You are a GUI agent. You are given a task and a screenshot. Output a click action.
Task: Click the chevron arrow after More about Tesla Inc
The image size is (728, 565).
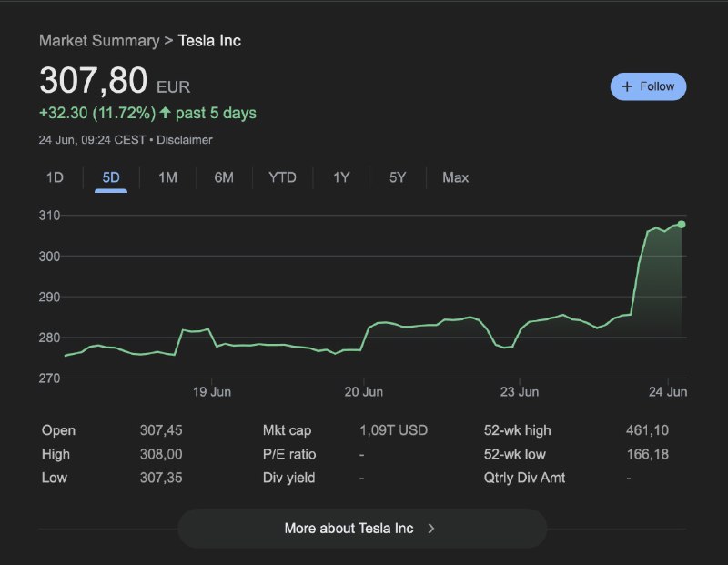pyautogui.click(x=431, y=529)
